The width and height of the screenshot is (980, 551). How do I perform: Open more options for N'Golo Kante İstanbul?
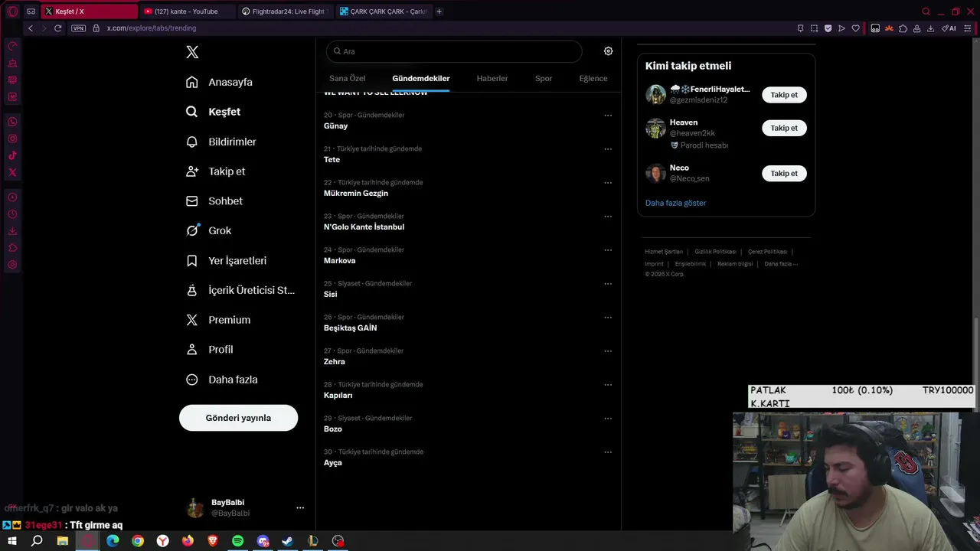608,217
